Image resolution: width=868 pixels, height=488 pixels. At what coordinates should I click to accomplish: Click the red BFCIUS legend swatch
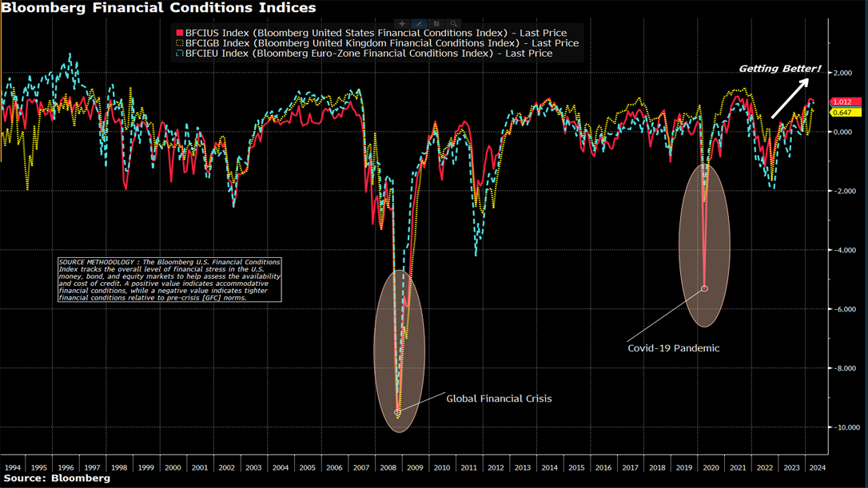coord(179,34)
